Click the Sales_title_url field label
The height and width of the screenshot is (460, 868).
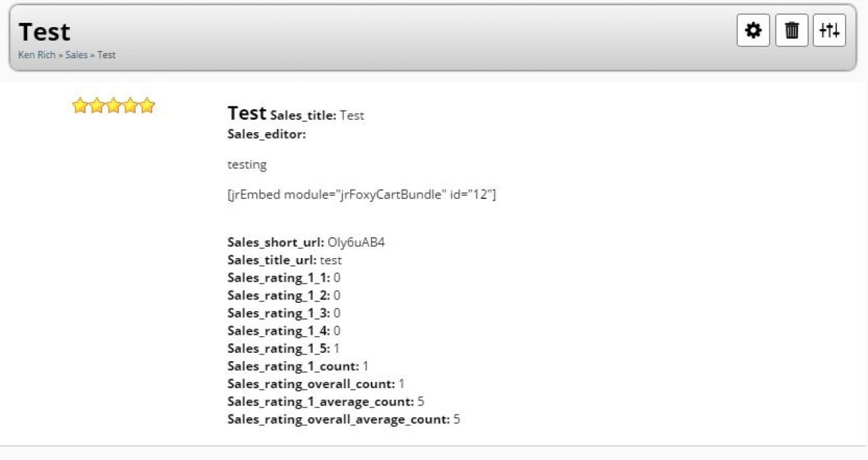point(272,260)
